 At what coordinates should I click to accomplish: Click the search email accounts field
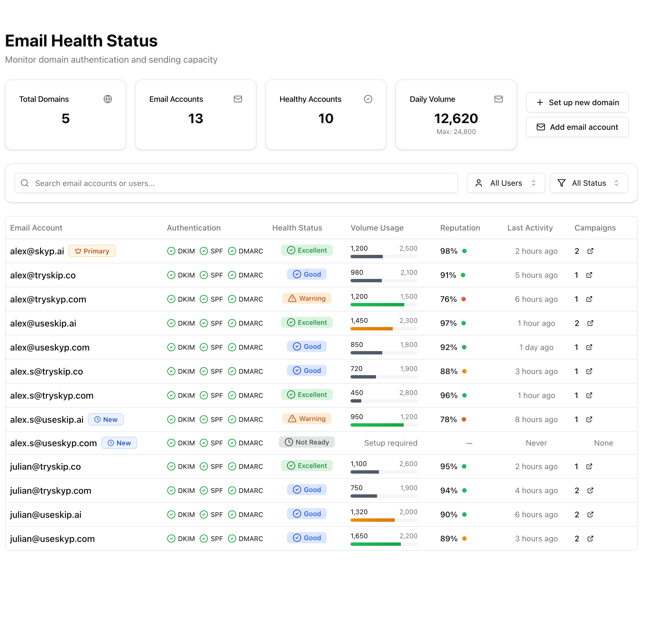[x=234, y=183]
